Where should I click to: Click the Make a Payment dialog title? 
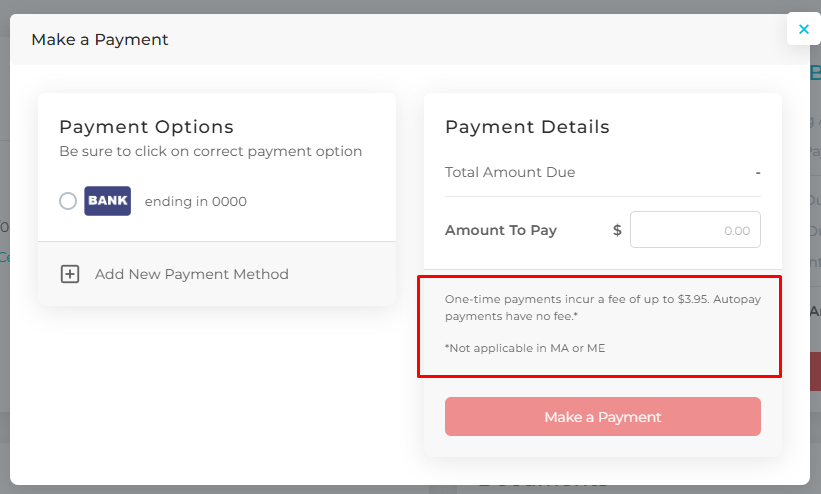pos(100,40)
